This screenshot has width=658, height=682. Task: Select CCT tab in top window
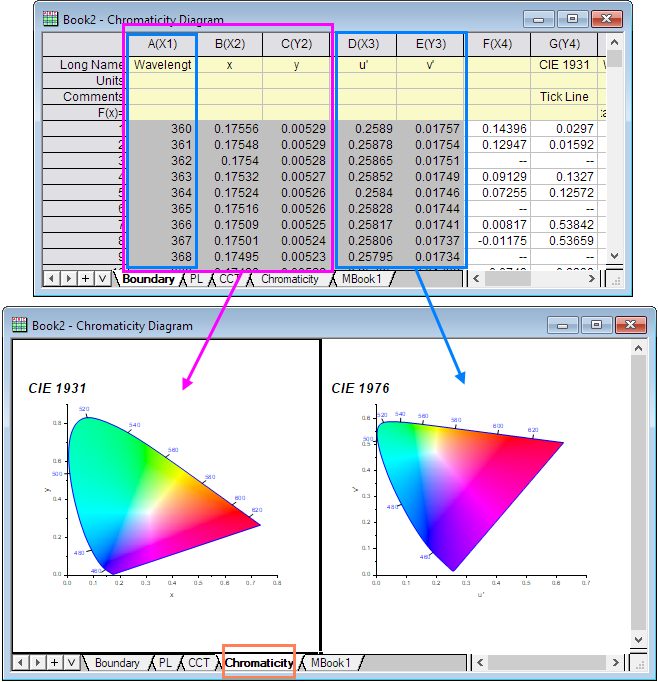[x=229, y=279]
